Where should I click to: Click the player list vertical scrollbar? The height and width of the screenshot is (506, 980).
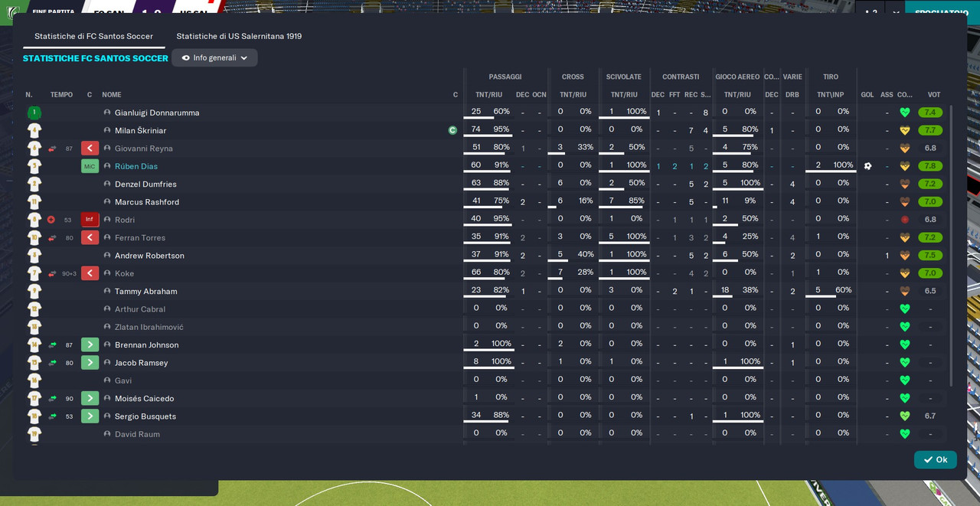pyautogui.click(x=952, y=245)
